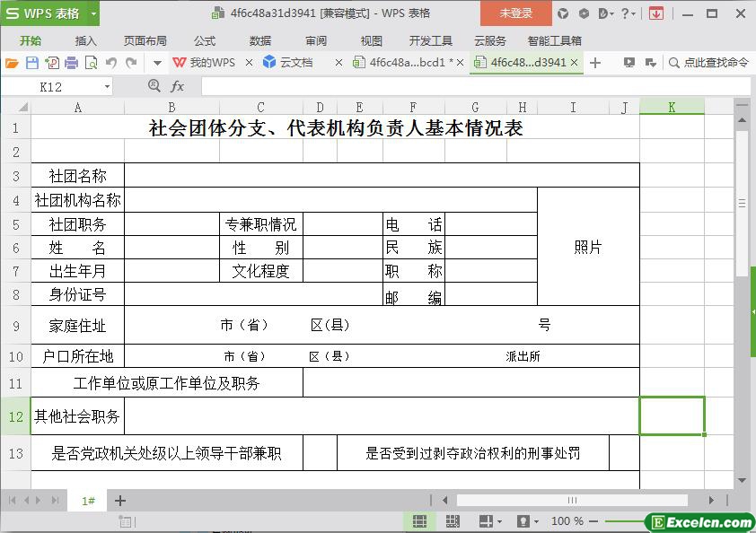Click the print preview icon
Screen dimensions: 756x533
(91, 63)
